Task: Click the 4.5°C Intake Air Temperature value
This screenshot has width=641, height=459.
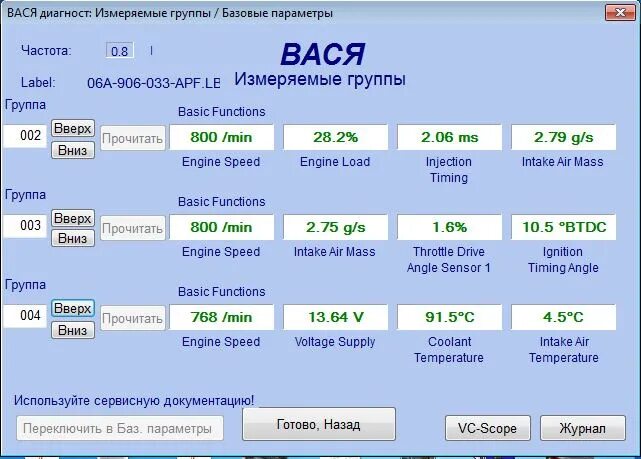Action: click(x=564, y=317)
